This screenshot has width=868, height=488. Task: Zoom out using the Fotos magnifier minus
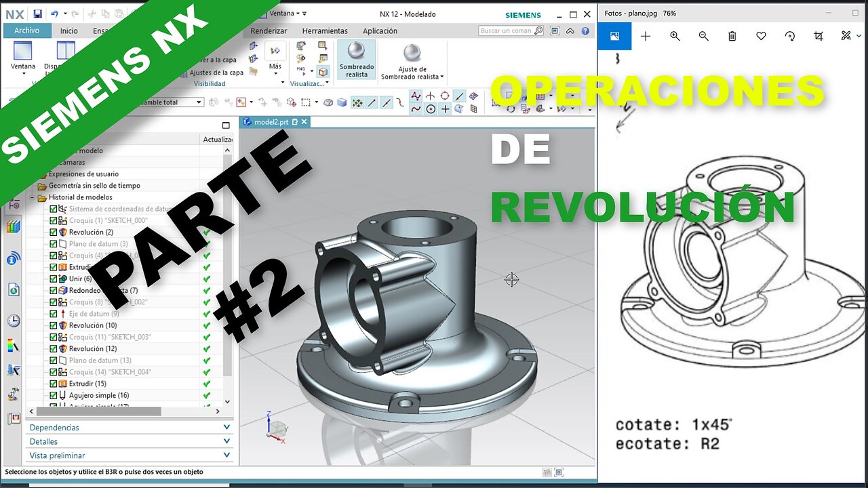(x=703, y=36)
